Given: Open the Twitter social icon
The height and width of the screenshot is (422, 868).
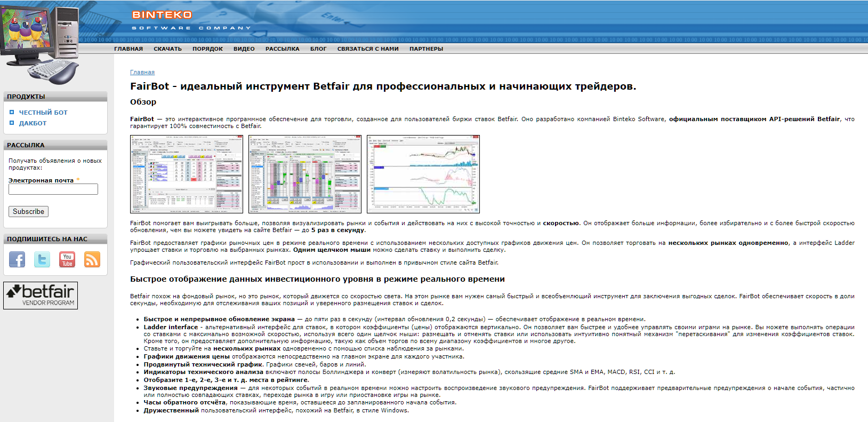Looking at the screenshot, I should click(42, 260).
